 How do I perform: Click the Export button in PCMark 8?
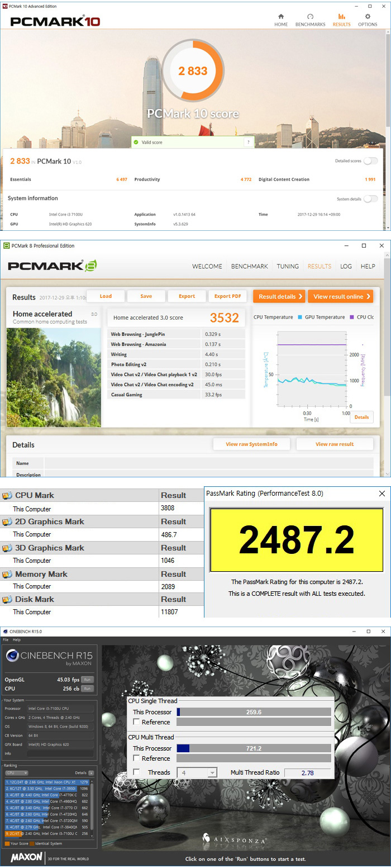point(187,296)
